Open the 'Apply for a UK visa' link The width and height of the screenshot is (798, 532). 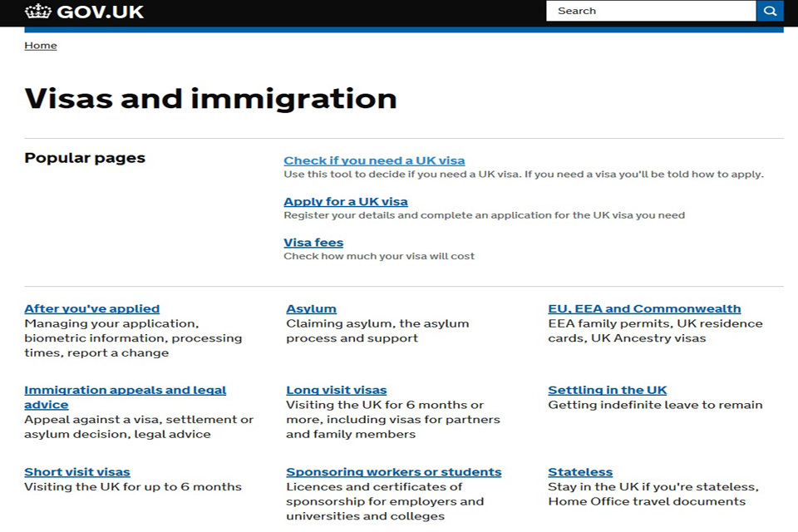coord(346,201)
